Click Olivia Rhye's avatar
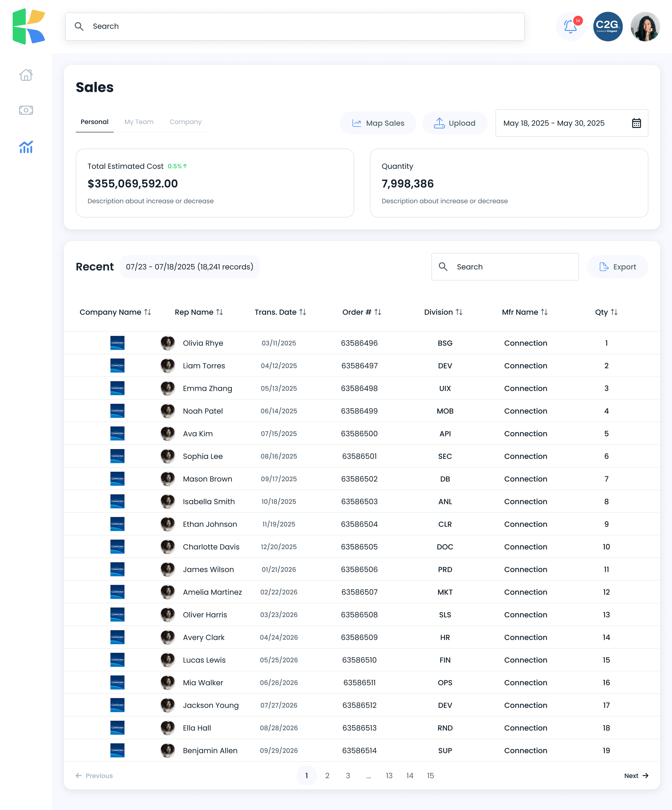The height and width of the screenshot is (810, 672). [168, 343]
